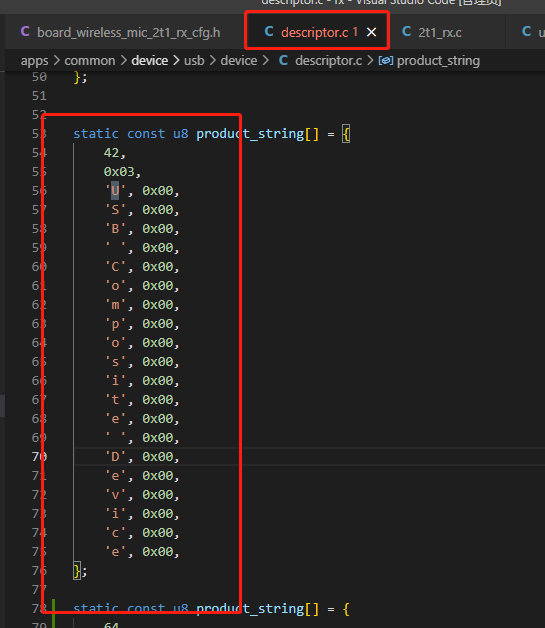This screenshot has width=545, height=628.
Task: Click '0x00,' on line 75
Action: [x=161, y=552]
